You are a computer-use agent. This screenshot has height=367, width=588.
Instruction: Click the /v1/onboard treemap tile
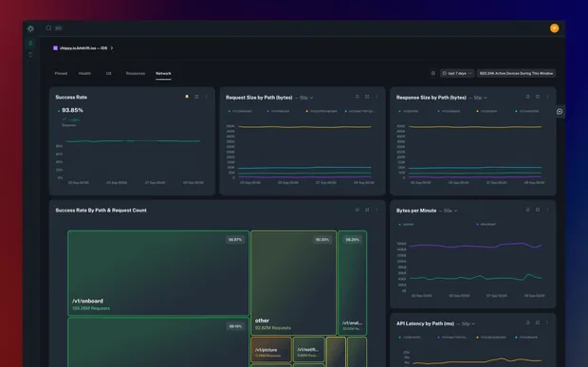pos(158,272)
